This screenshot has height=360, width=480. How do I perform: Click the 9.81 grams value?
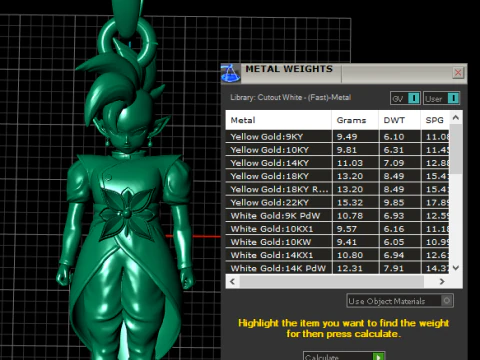(x=346, y=150)
